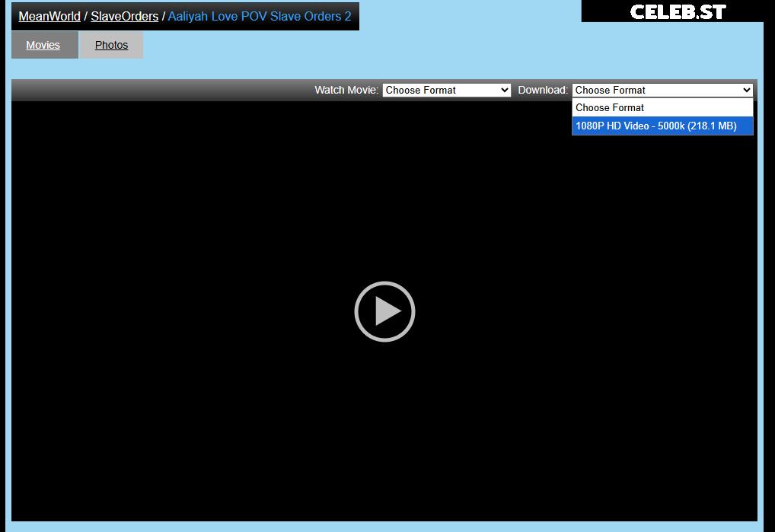Image resolution: width=775 pixels, height=532 pixels.
Task: Switch to the Movies tab
Action: 44,45
